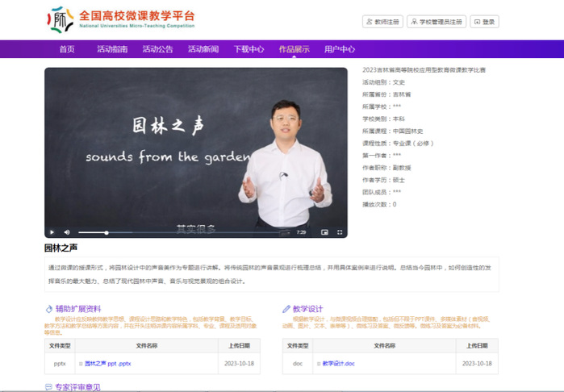This screenshot has width=564, height=392.
Task: Open the 首页 menu item
Action: [x=67, y=49]
